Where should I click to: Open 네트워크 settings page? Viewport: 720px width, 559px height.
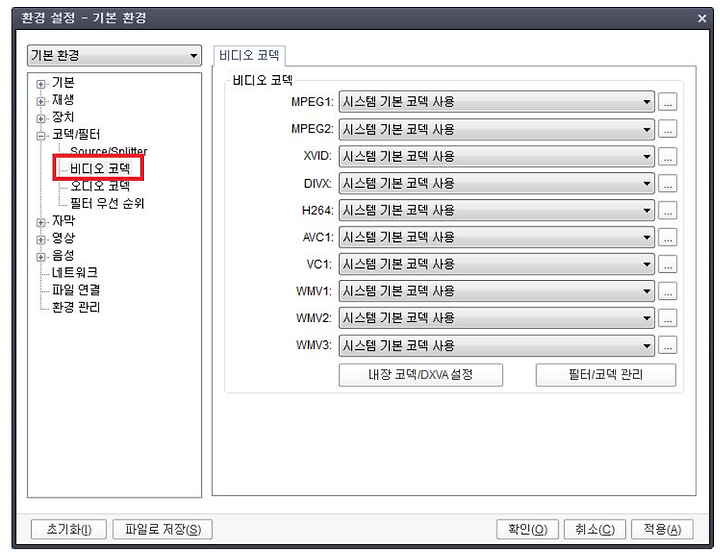tap(75, 273)
